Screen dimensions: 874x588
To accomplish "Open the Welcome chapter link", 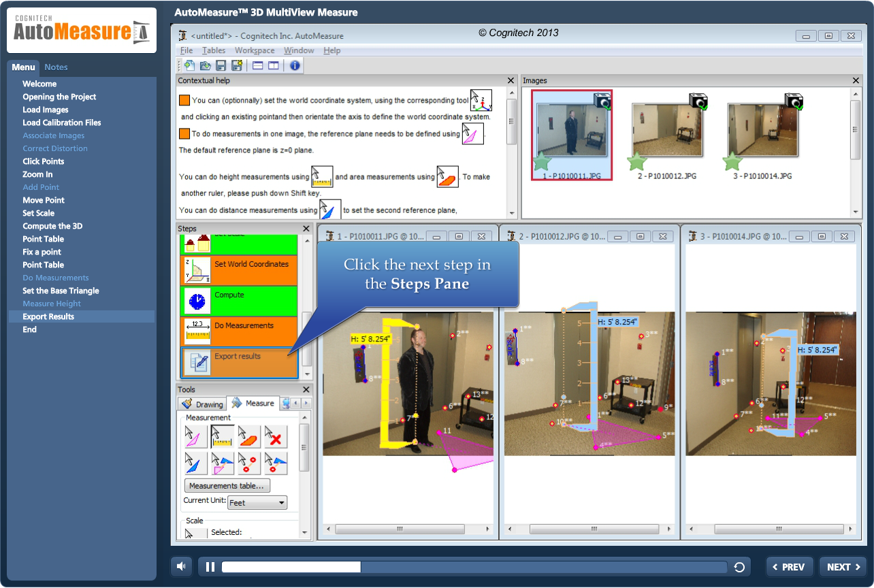I will (x=39, y=84).
